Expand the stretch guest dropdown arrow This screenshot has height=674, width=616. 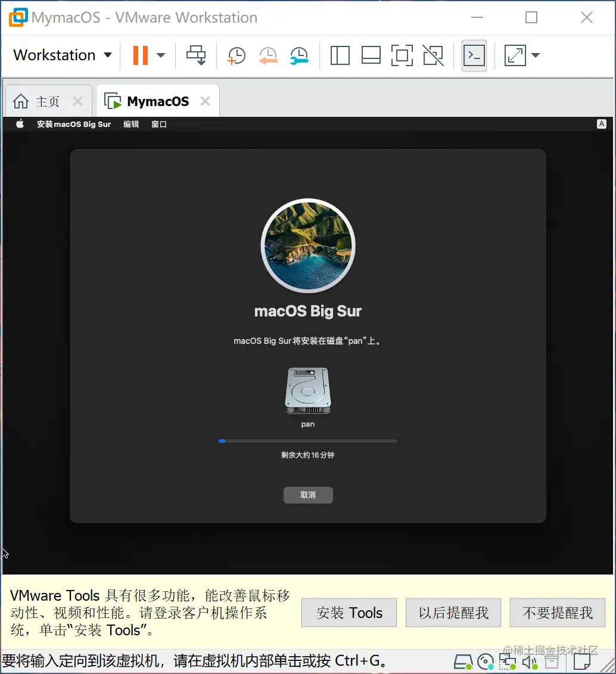[535, 55]
